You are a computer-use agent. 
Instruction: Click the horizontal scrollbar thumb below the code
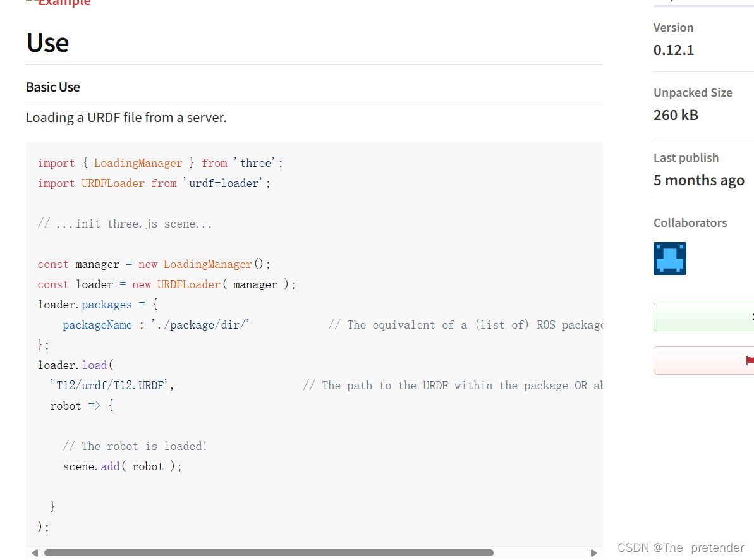pos(265,552)
